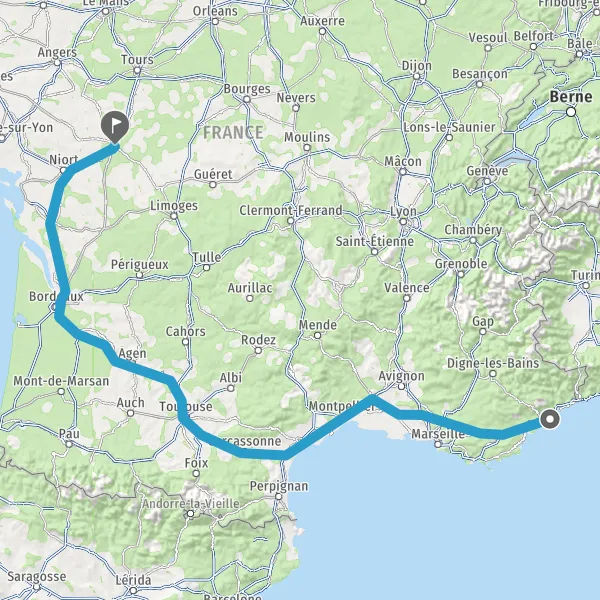
Task: Select the Saragosse city label
Action: (x=37, y=576)
